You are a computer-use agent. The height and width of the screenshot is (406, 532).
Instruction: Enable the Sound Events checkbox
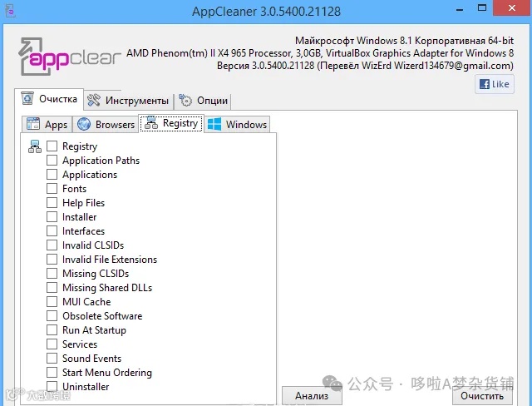[x=52, y=358]
